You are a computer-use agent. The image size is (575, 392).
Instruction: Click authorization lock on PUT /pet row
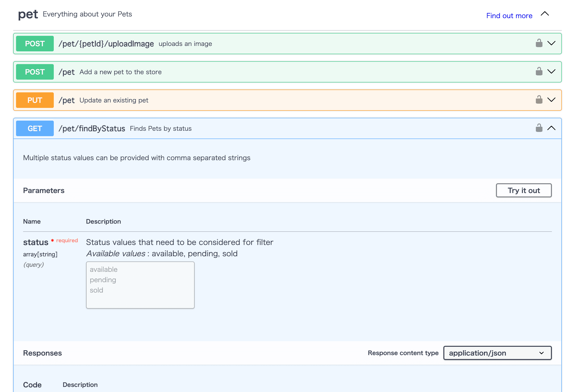click(x=539, y=100)
